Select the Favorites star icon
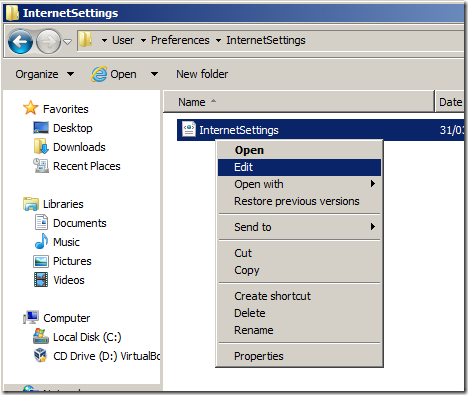This screenshot has width=468, height=395. point(31,108)
